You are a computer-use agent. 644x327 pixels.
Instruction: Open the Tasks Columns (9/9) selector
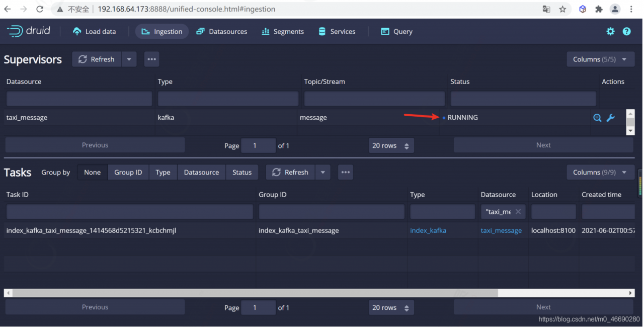[600, 172]
